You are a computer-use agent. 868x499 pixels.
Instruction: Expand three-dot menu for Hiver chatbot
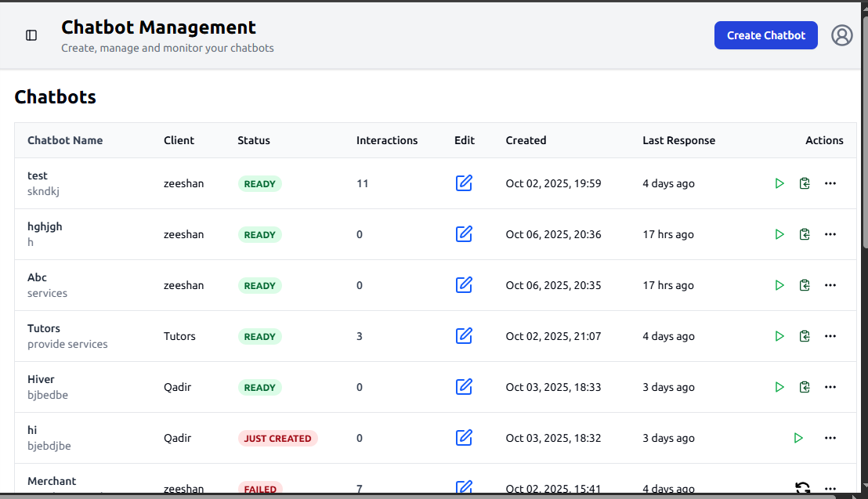[830, 387]
